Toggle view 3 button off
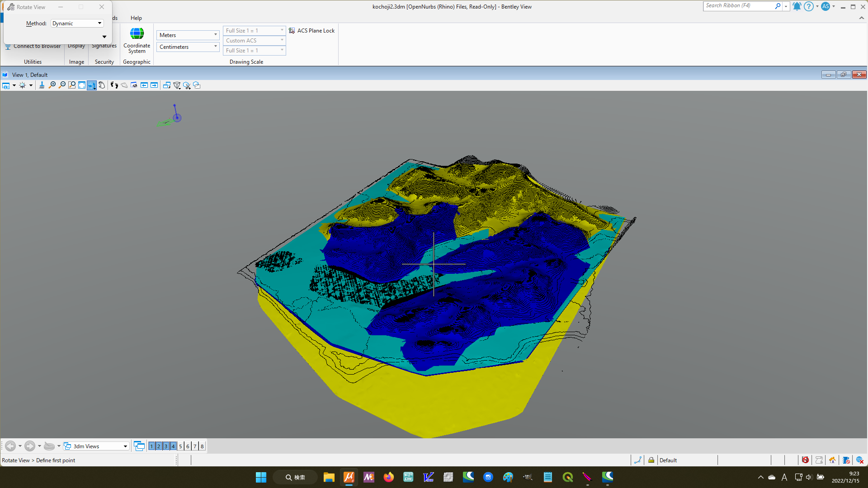The height and width of the screenshot is (488, 868). tap(166, 446)
